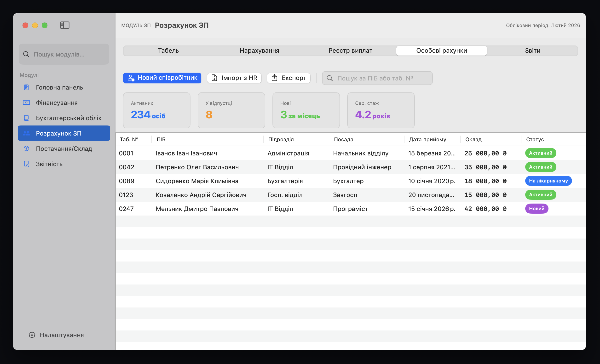The image size is (600, 364).
Task: Click the Новий співробітник button
Action: 162,78
